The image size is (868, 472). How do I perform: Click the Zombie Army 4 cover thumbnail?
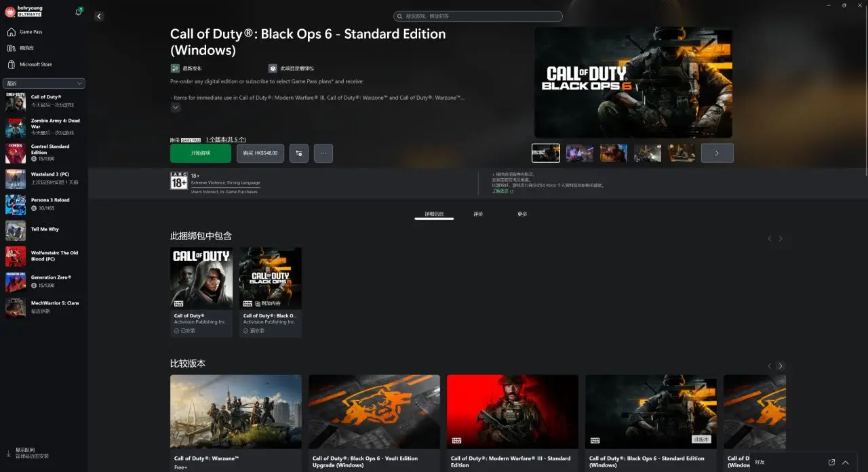pyautogui.click(x=16, y=127)
